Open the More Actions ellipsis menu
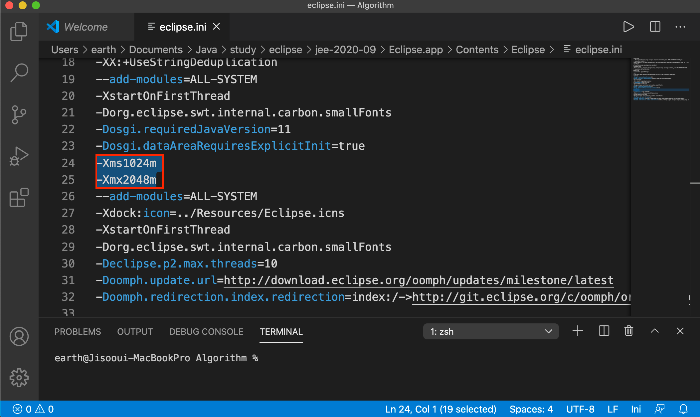The image size is (700, 417). pos(680,27)
